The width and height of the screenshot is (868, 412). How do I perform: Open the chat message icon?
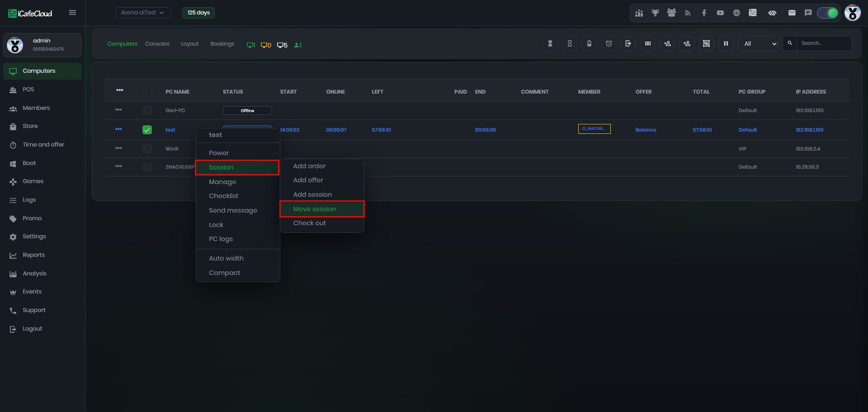click(x=808, y=13)
